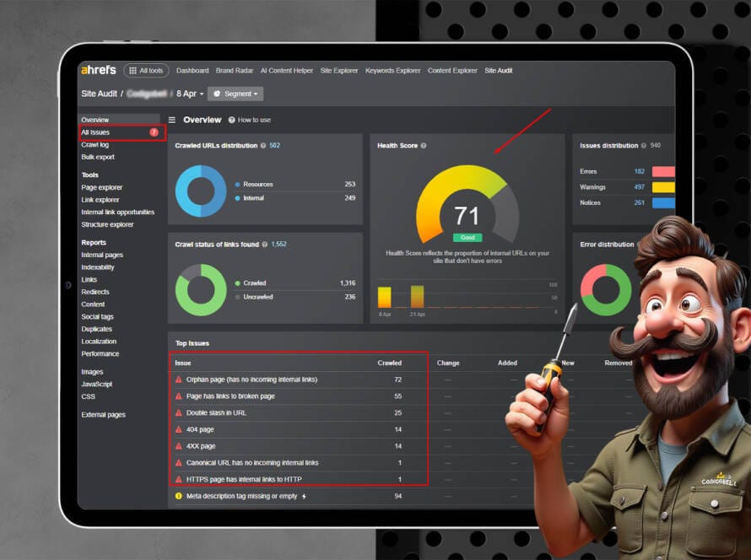
Task: Open the Segment dropdown
Action: [235, 94]
